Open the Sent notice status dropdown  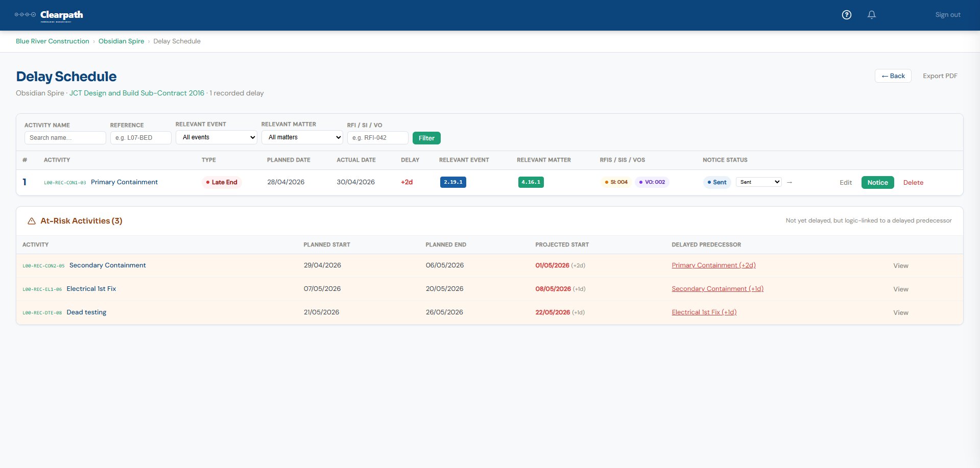(759, 182)
